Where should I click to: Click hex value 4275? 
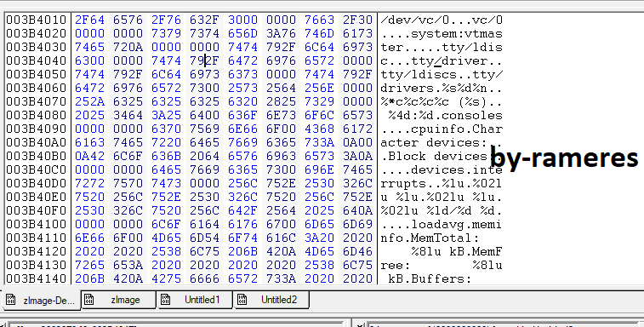pyautogui.click(x=167, y=278)
